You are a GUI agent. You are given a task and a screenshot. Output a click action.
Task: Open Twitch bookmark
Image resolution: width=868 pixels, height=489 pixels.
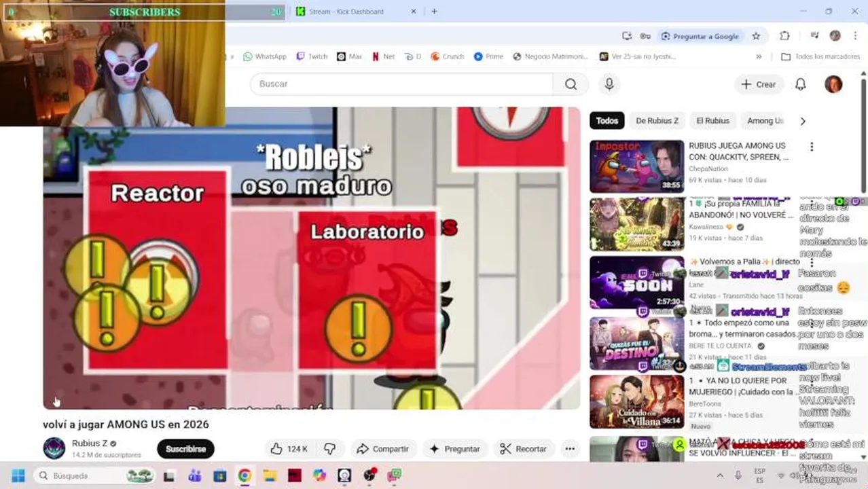click(312, 56)
